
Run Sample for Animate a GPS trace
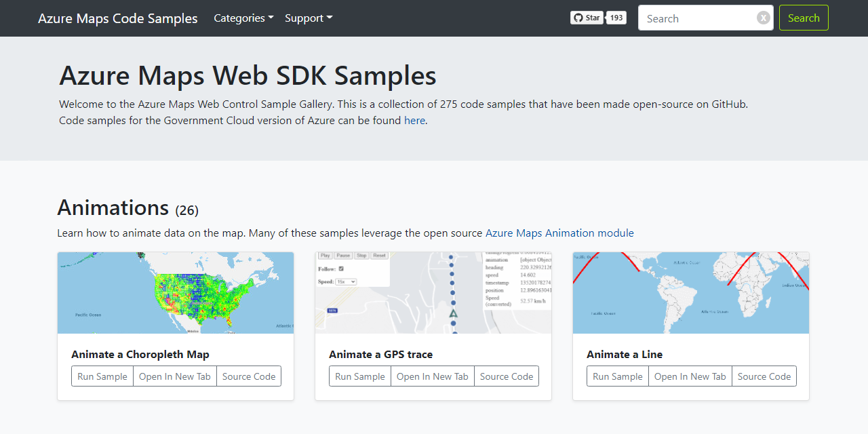point(360,376)
